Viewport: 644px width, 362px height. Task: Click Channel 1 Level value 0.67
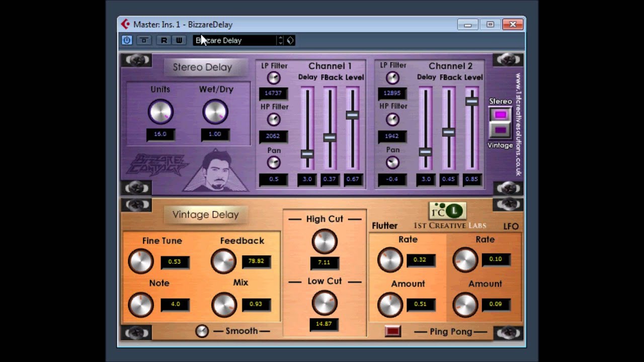tap(353, 179)
